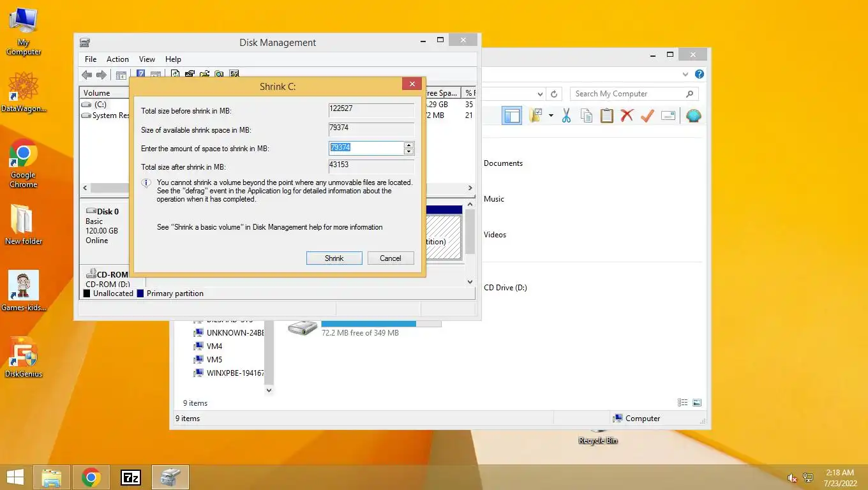Open the folder options dropdown arrow
This screenshot has height=490, width=868.
(551, 116)
